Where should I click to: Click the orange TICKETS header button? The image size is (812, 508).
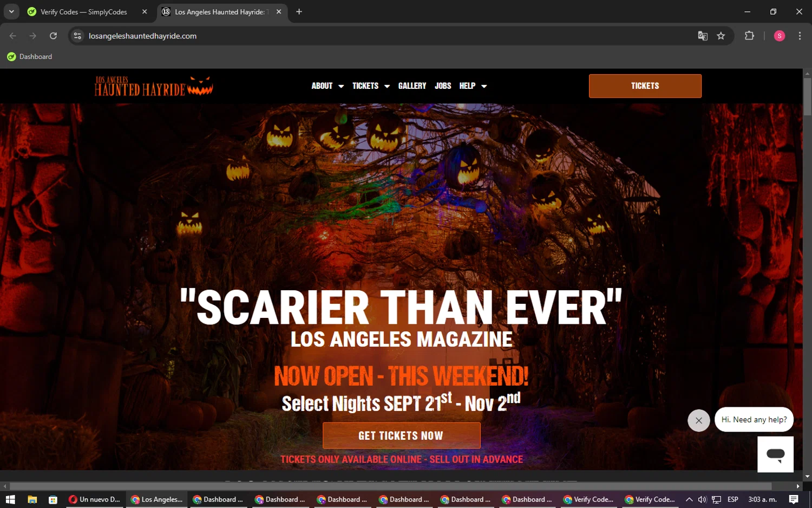645,86
